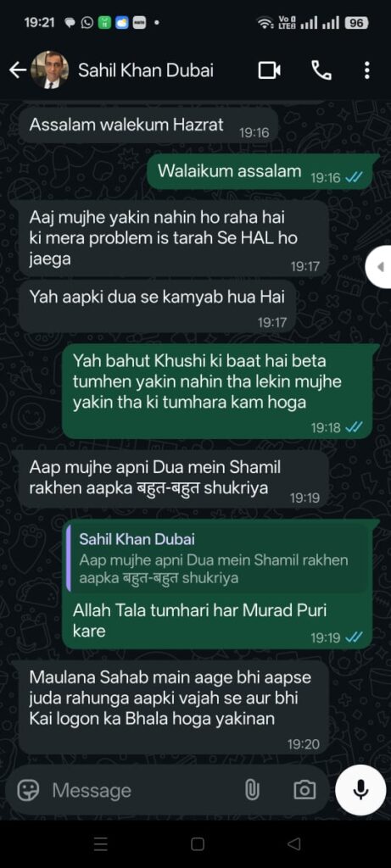Select the 'Yah bahut Khushi ki baat' message
This screenshot has height=868, width=391.
point(221,391)
